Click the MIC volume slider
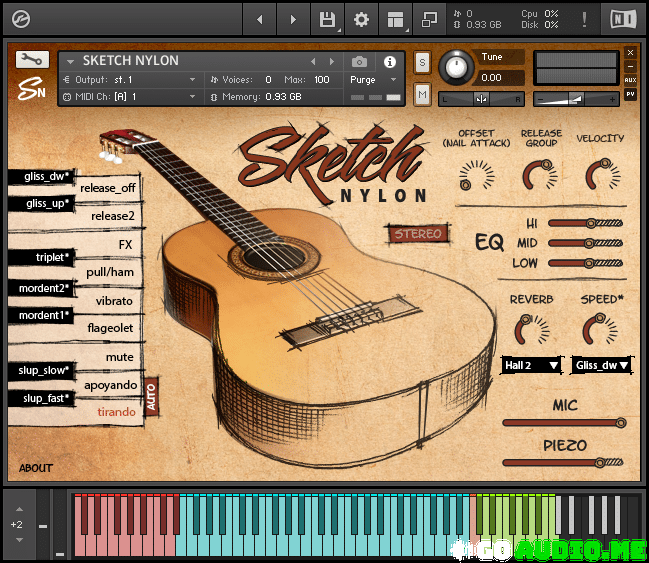Viewport: 649px width, 563px height. (x=563, y=423)
